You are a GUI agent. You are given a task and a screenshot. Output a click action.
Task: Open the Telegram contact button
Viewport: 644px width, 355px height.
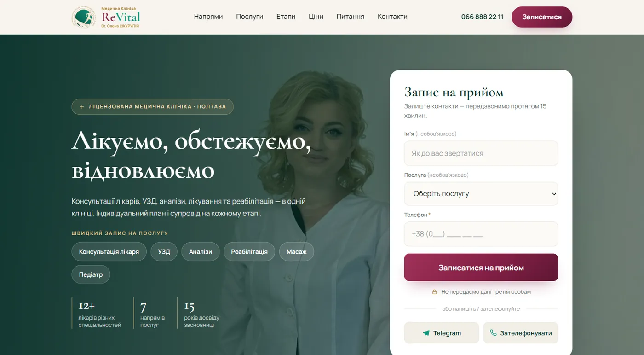(442, 333)
